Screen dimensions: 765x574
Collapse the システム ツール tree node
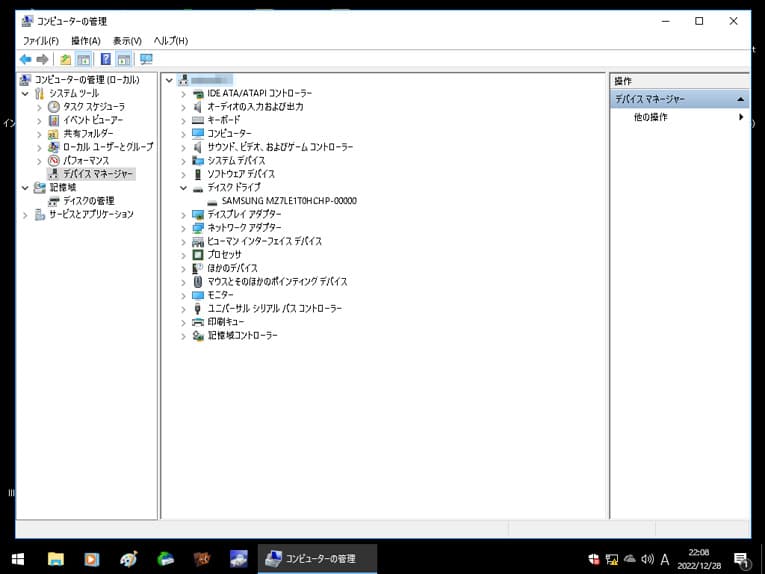[25, 93]
